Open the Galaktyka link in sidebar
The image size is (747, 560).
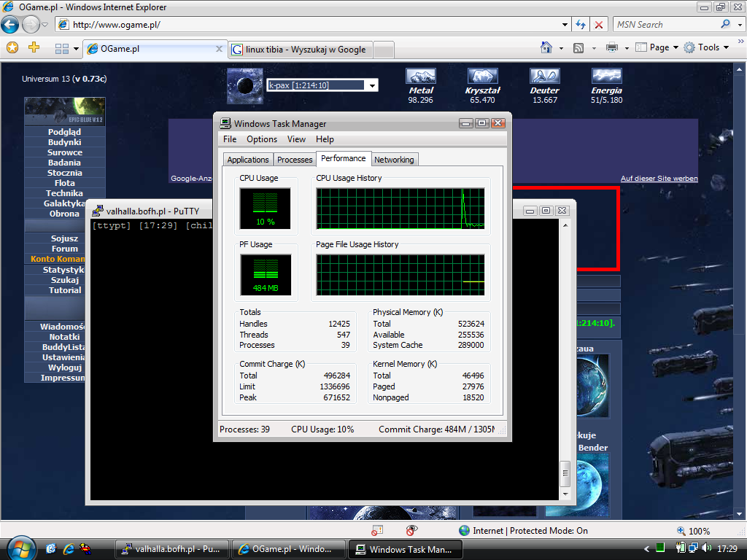point(64,203)
